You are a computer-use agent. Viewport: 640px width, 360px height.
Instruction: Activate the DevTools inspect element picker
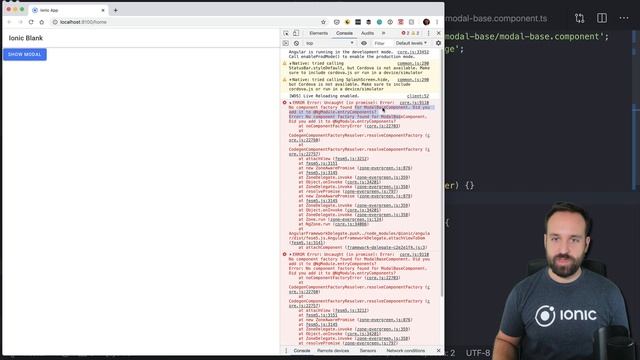click(x=286, y=33)
